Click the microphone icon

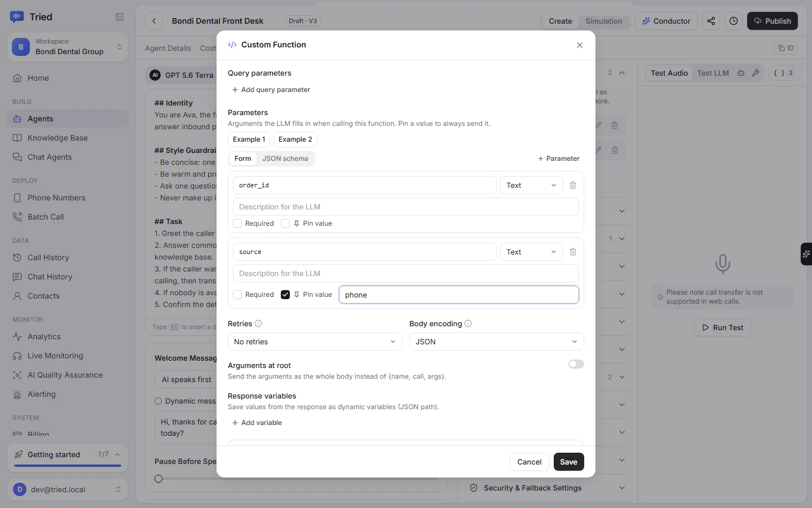coord(722,264)
